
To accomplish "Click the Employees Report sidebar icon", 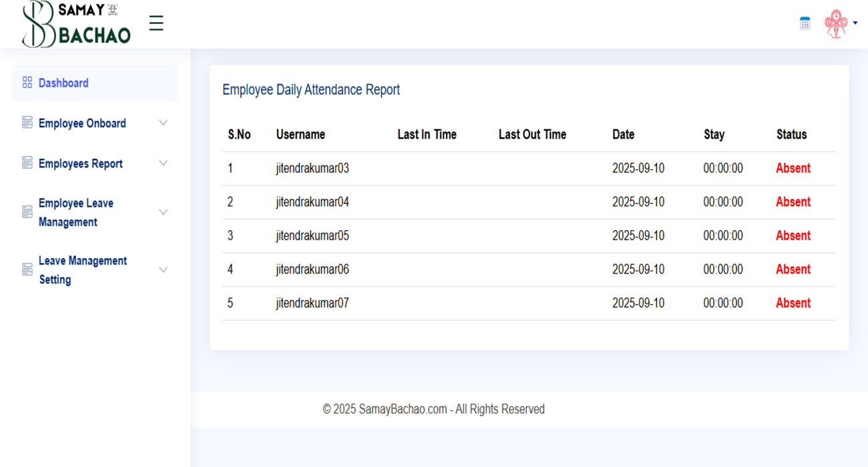I will point(27,163).
